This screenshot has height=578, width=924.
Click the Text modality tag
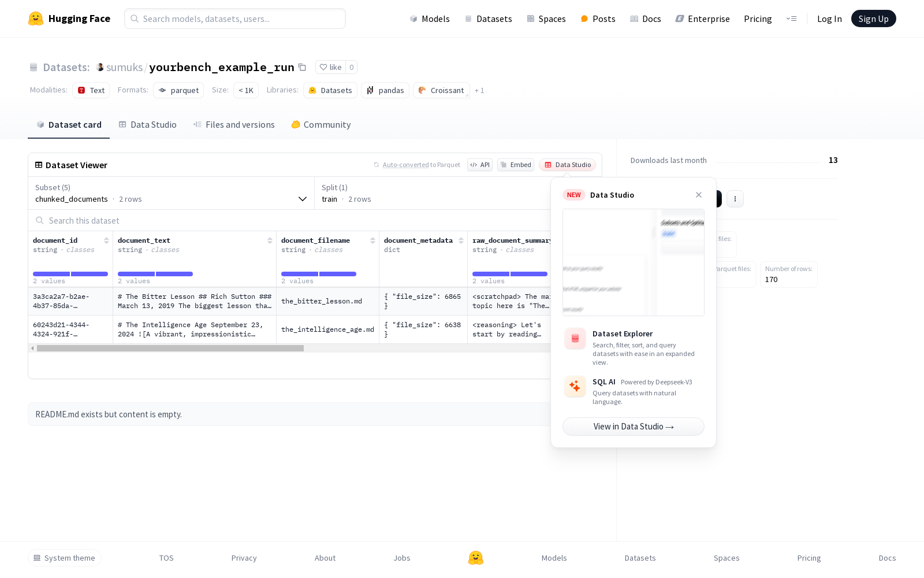(x=91, y=90)
